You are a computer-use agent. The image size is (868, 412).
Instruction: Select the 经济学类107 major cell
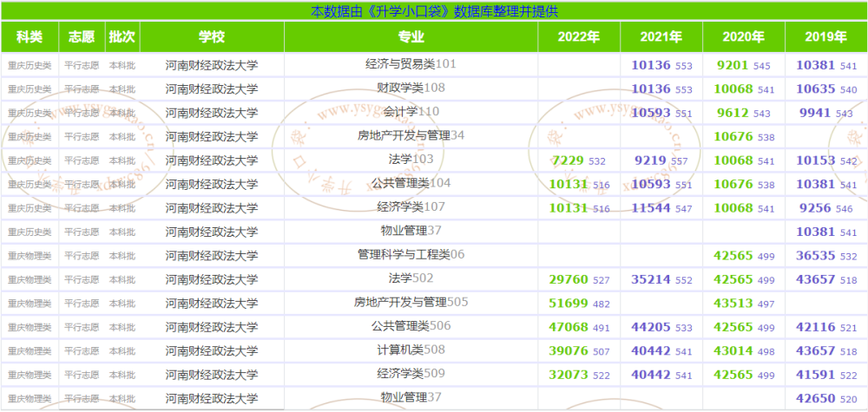(411, 206)
